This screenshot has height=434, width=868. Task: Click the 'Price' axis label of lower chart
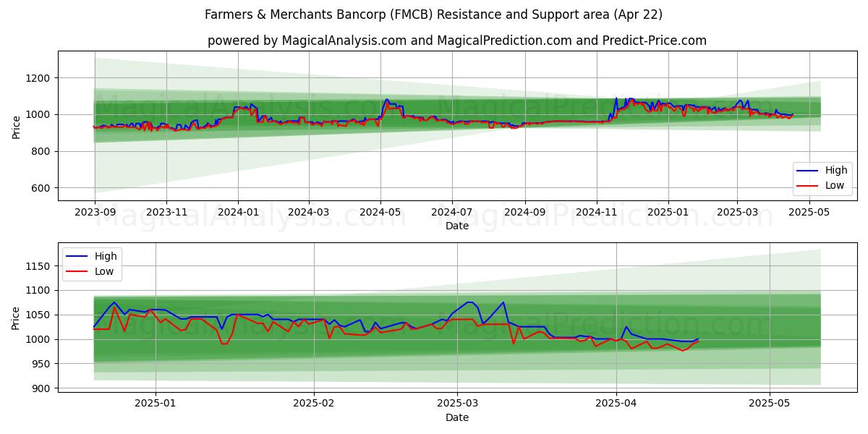pos(16,317)
